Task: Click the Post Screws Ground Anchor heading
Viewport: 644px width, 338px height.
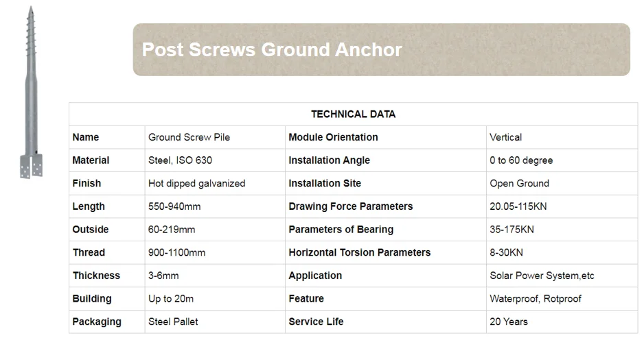Action: point(271,50)
